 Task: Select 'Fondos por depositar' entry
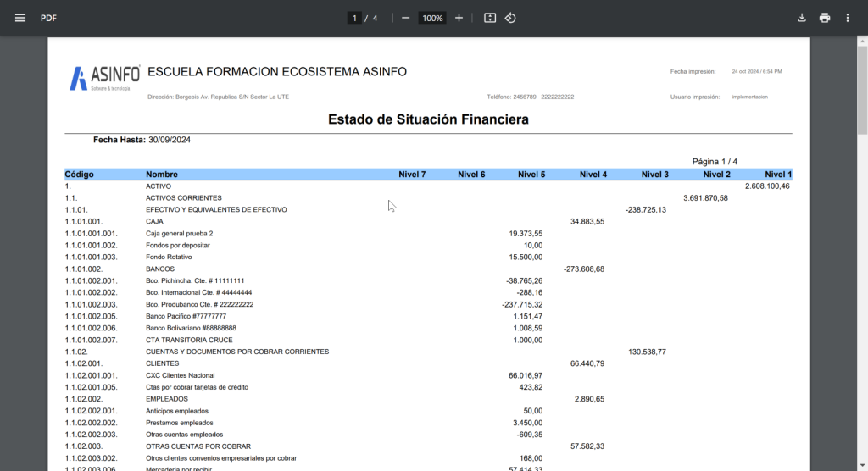click(x=178, y=245)
